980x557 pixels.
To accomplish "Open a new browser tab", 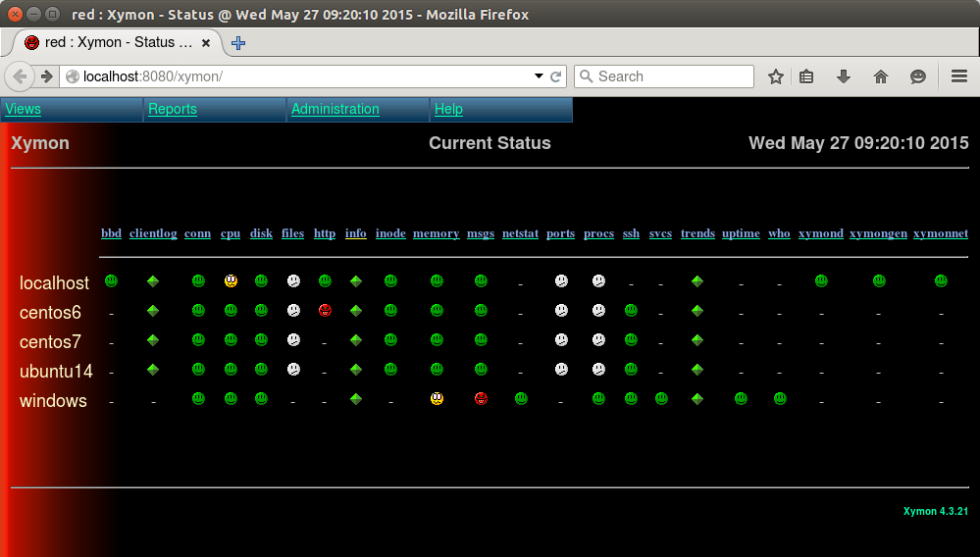I will coord(238,43).
